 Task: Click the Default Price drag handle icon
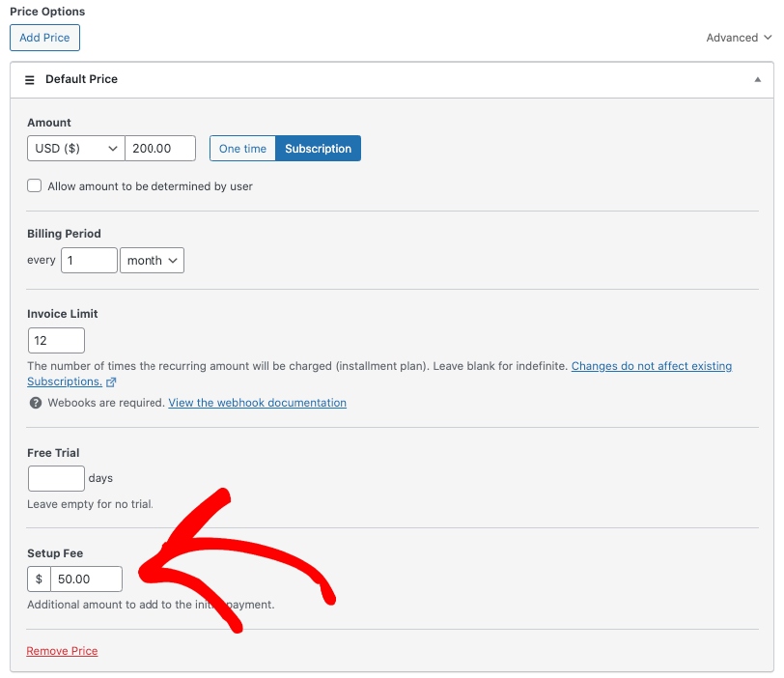tap(29, 79)
